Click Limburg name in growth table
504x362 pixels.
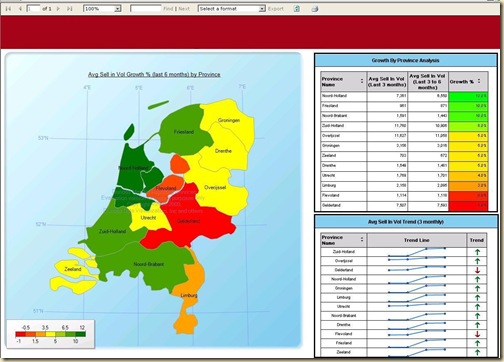(329, 185)
